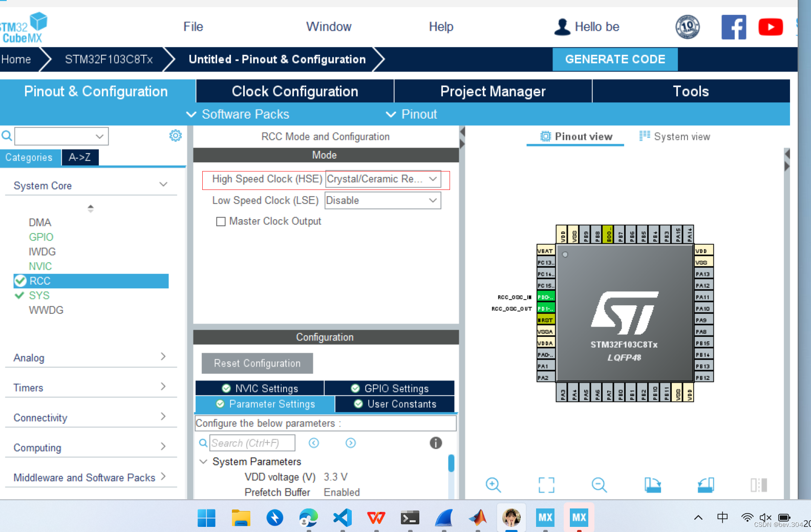Launch Visual Studio Code from the taskbar
The width and height of the screenshot is (811, 532).
pos(342,518)
